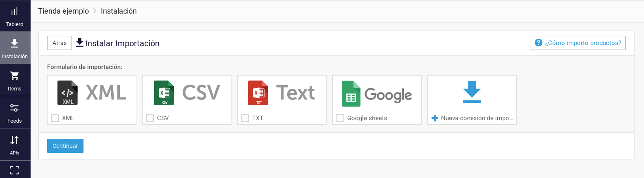Open the ¿Cómo importo productos? link
This screenshot has height=178, width=644.
(x=578, y=43)
